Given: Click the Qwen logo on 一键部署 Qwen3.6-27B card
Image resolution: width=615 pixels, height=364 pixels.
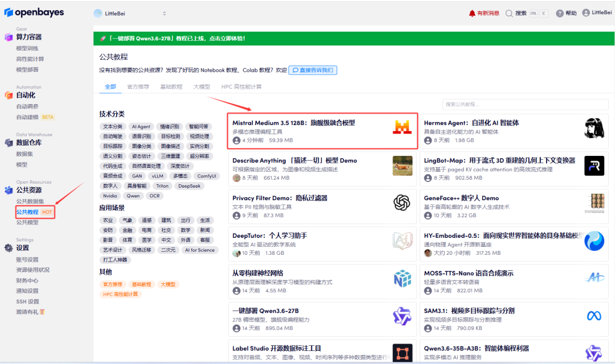Looking at the screenshot, I should pyautogui.click(x=402, y=316).
